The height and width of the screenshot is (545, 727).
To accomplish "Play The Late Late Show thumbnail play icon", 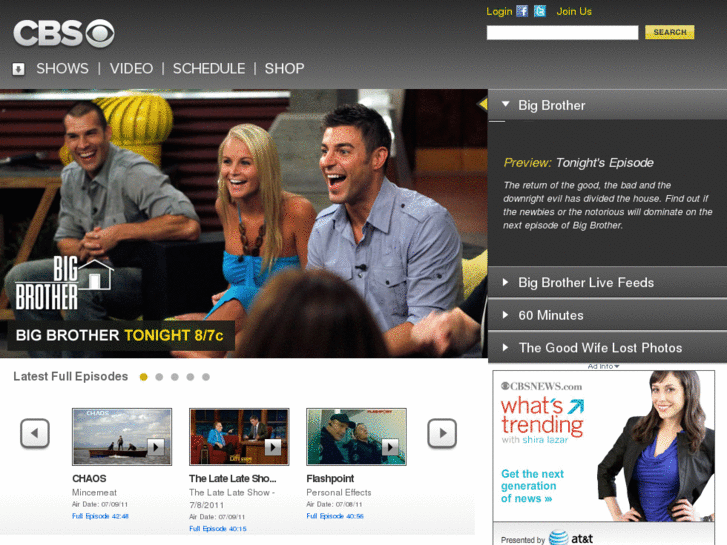I will [x=273, y=447].
